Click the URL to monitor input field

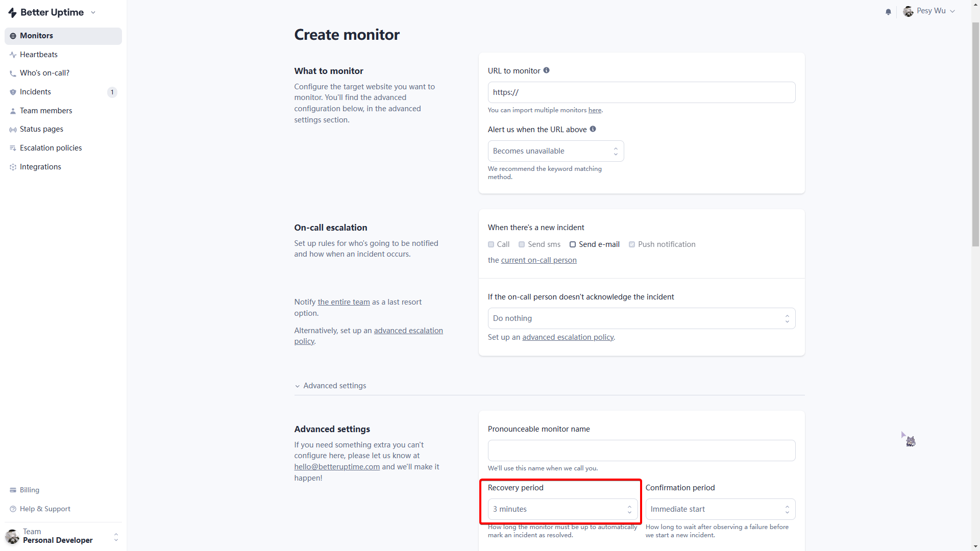click(641, 92)
